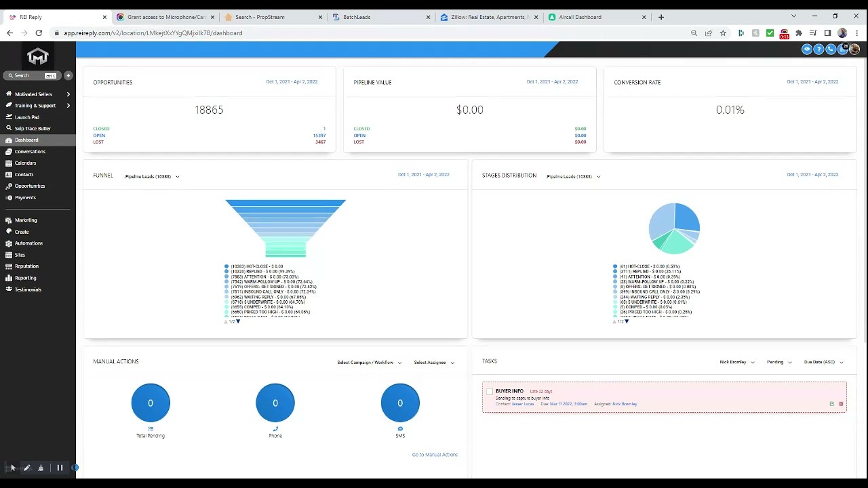Go to Conversations page
This screenshot has height=488, width=868.
click(x=37, y=152)
